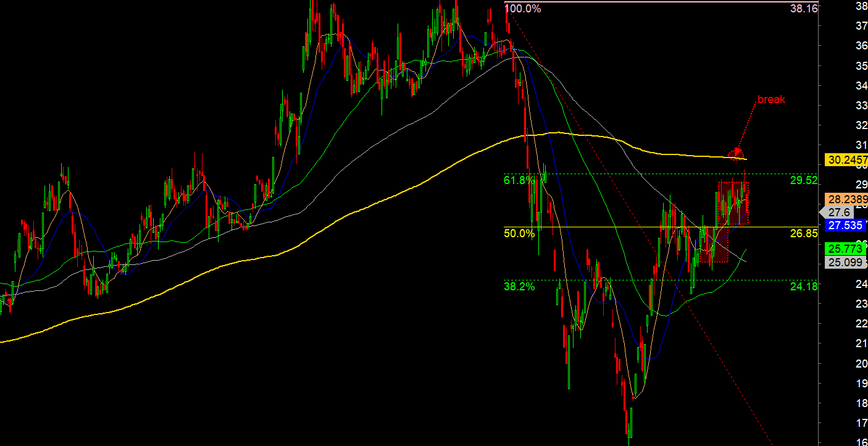868x446 pixels.
Task: Click the 31 price axis label
Action: coord(862,145)
